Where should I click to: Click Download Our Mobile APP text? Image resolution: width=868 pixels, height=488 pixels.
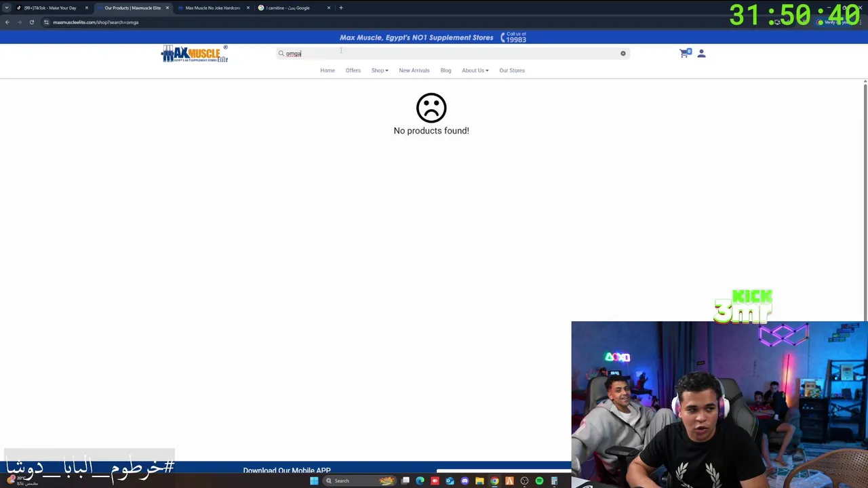coord(287,470)
